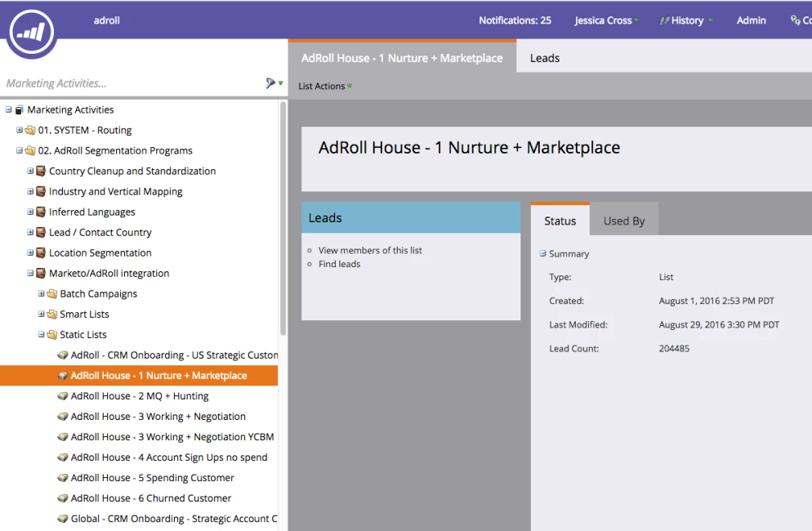Screen dimensions: 812x531
Task: Click the adroll workspace name
Action: point(107,20)
